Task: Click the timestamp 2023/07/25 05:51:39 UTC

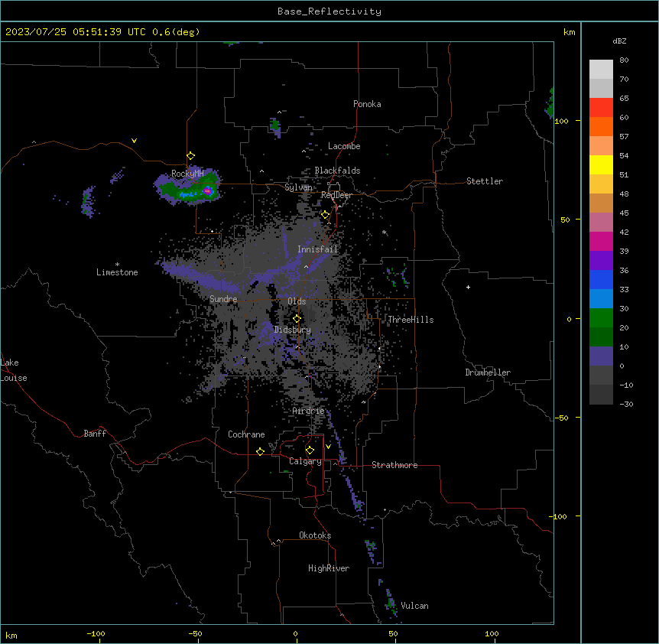Action: [75, 32]
